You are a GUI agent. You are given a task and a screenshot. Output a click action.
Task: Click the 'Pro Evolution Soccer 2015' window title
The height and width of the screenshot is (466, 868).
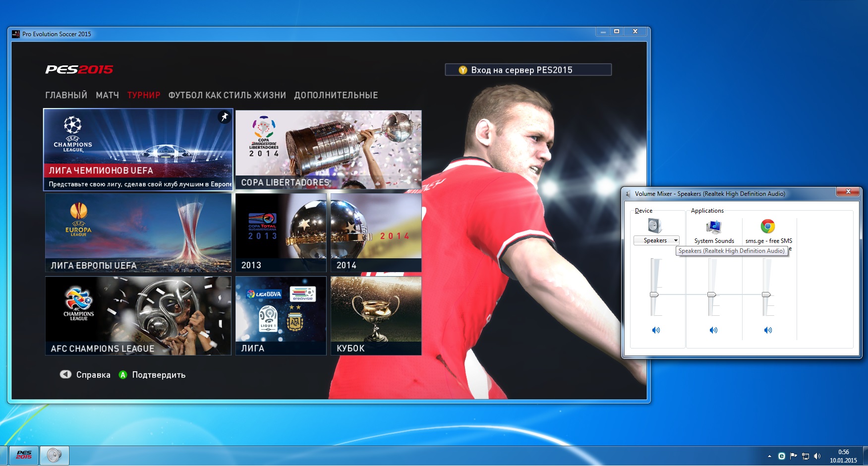(x=57, y=34)
